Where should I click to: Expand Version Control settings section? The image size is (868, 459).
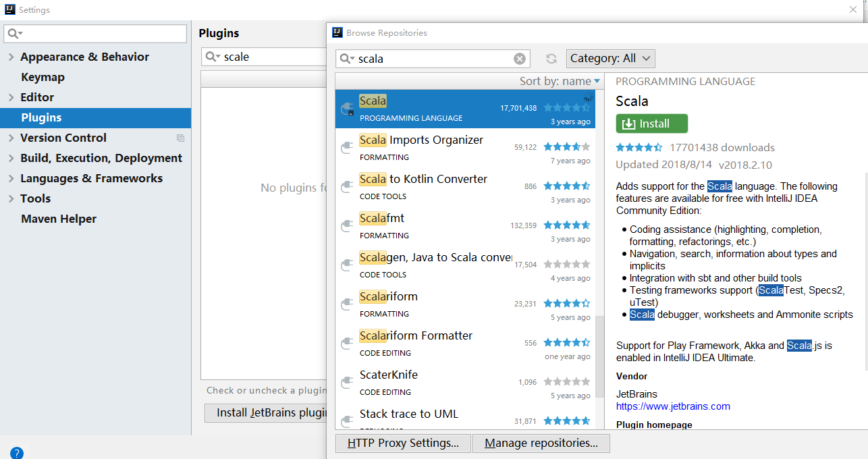(x=11, y=138)
